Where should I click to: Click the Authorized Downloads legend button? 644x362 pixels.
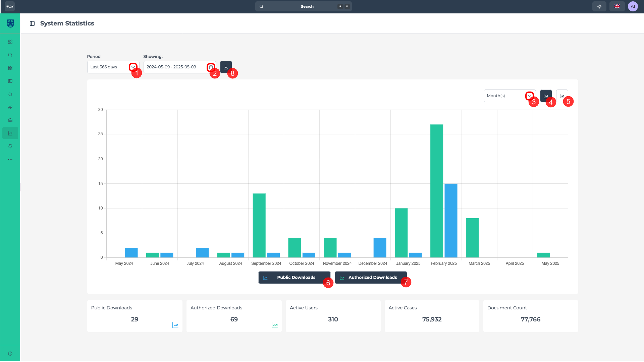[x=370, y=278]
